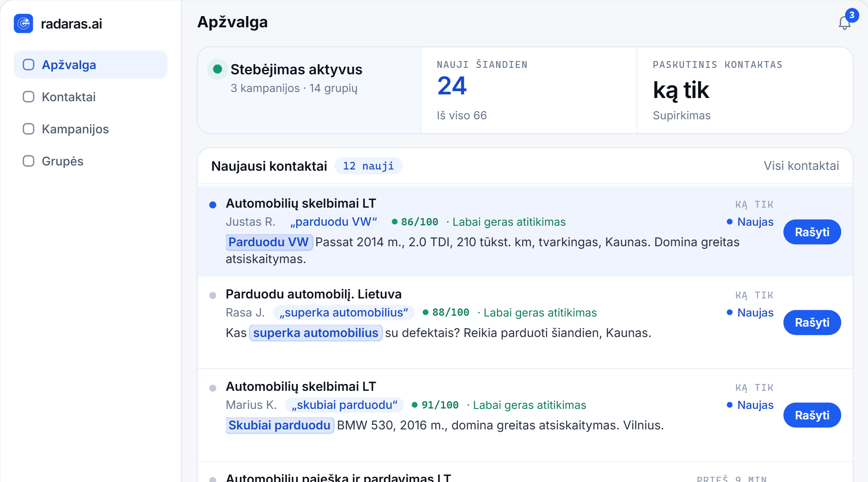868x482 pixels.
Task: Click the highlighted Parduodu VW phrase
Action: 269,242
